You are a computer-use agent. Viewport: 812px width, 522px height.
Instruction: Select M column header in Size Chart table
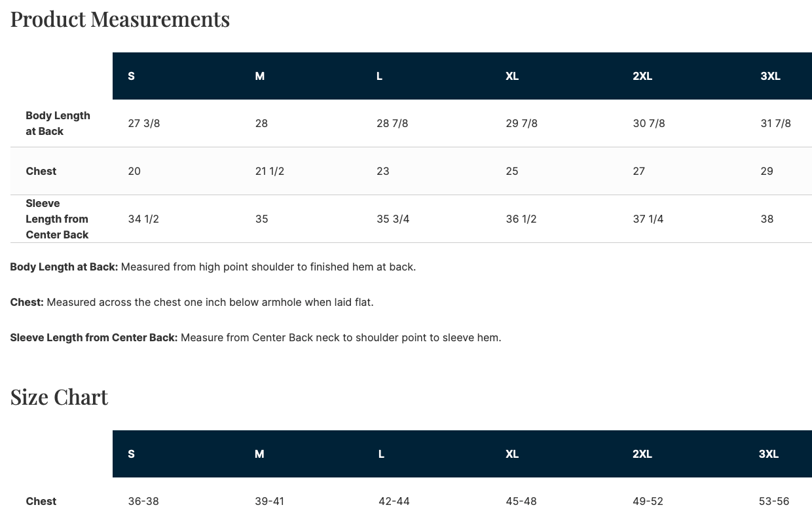click(259, 454)
